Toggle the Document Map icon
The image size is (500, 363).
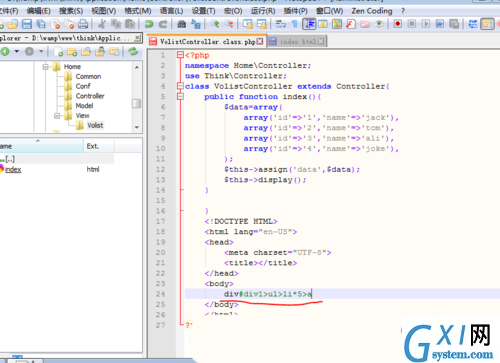[337, 24]
